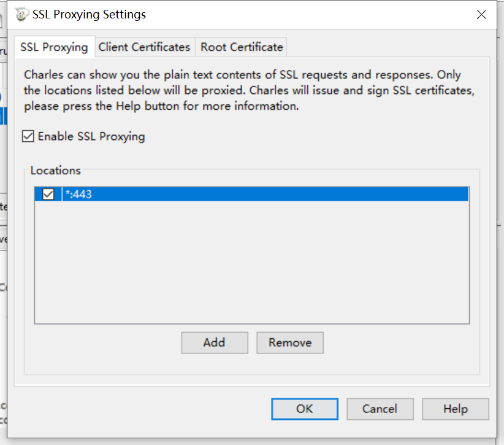Click the Charles icon in the title bar
This screenshot has width=504, height=445.
[x=21, y=15]
